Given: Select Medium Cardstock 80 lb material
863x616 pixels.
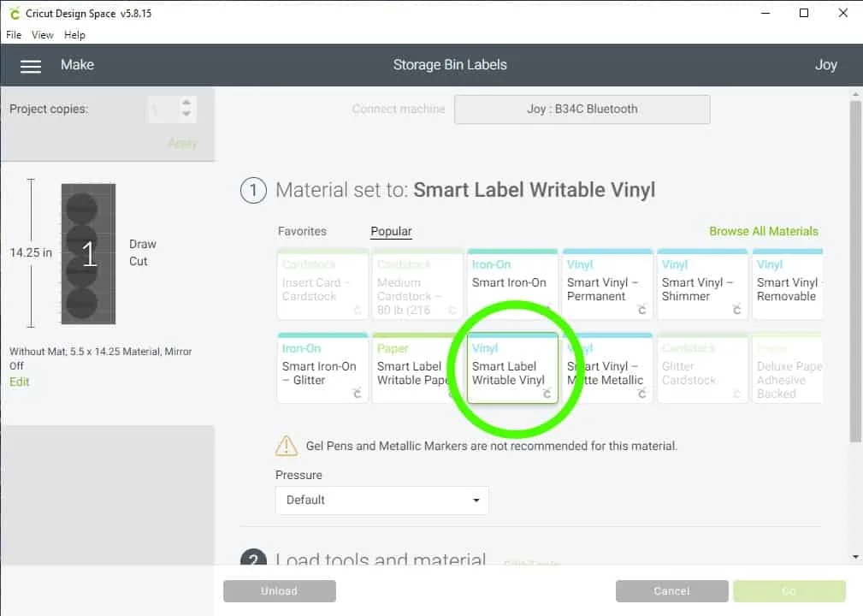Looking at the screenshot, I should pyautogui.click(x=417, y=285).
